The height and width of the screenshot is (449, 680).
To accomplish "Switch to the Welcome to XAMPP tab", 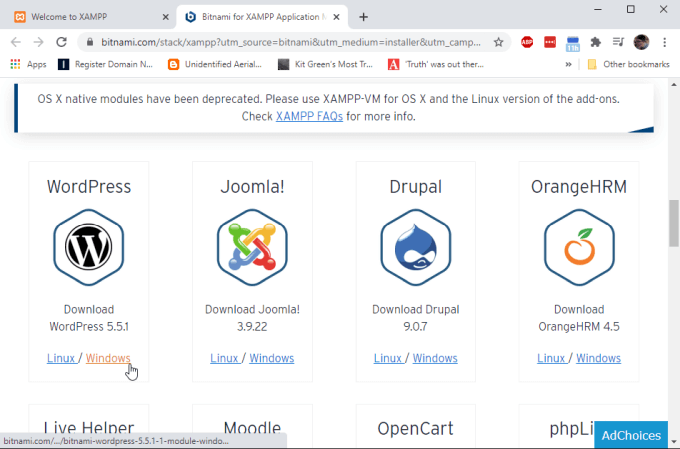I will (87, 17).
